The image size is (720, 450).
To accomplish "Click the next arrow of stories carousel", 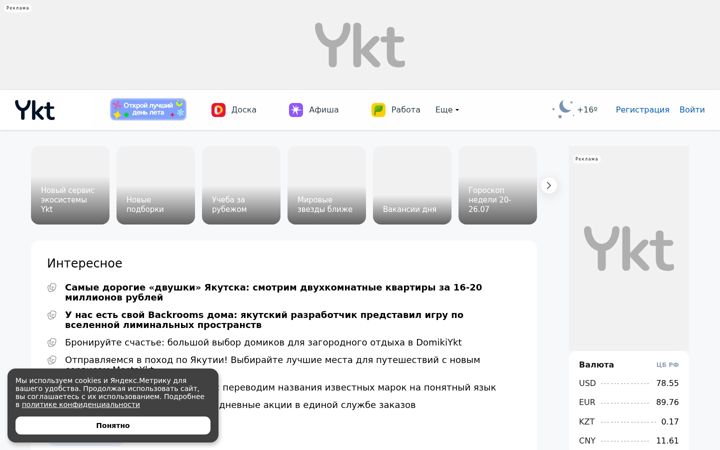I will [x=549, y=186].
